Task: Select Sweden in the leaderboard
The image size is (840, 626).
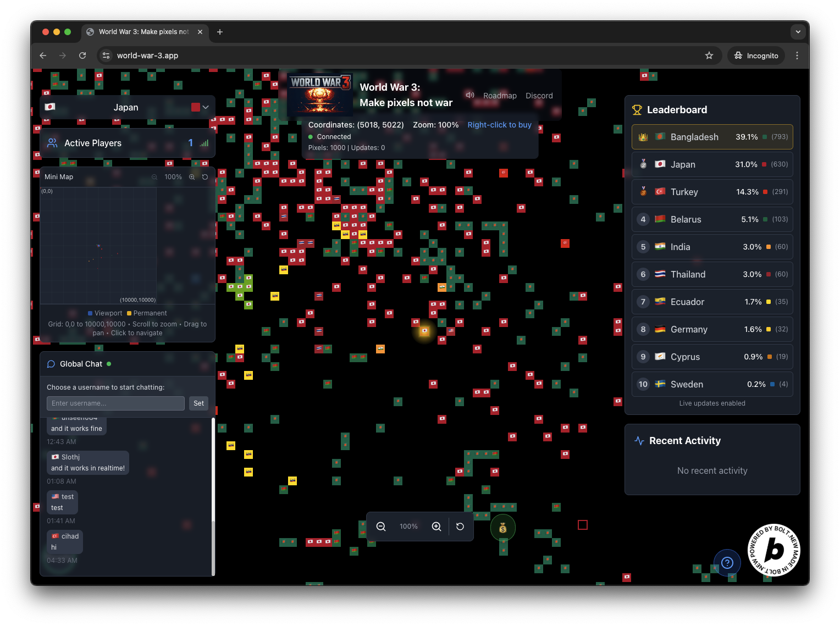Action: click(x=712, y=384)
